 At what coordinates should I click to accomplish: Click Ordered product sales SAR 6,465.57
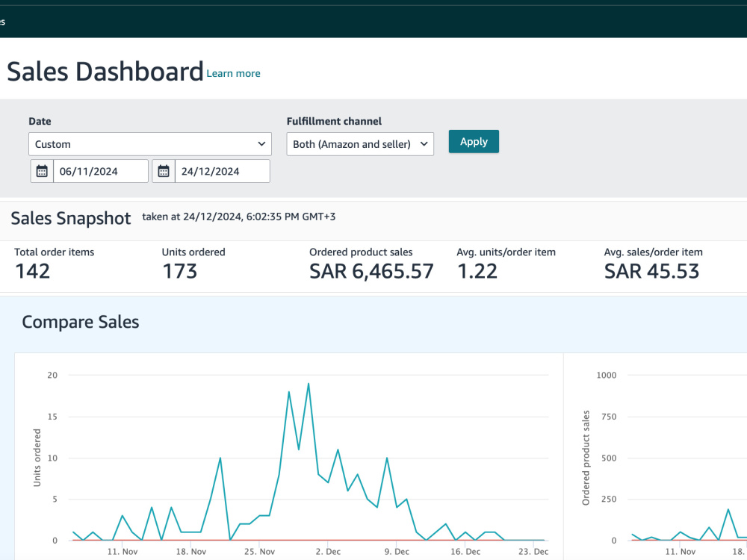[x=371, y=272]
